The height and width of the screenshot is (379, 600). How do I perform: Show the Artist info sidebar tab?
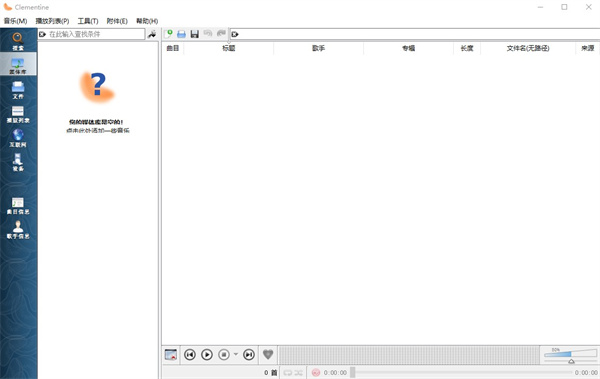(x=18, y=230)
